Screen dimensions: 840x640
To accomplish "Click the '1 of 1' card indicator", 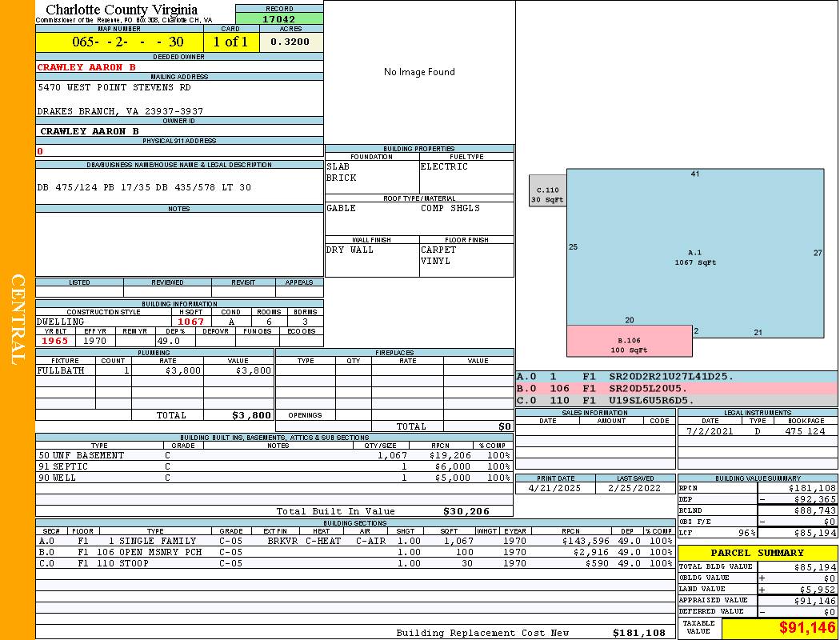I will pyautogui.click(x=231, y=42).
